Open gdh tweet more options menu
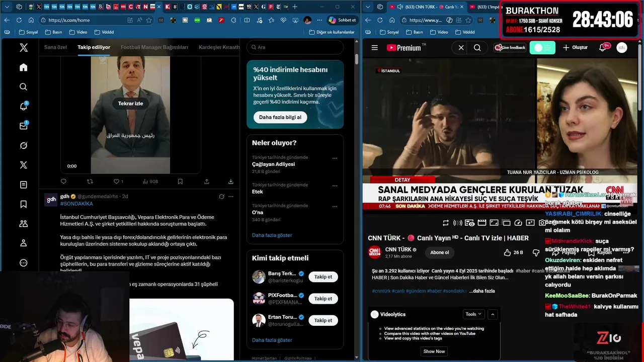Image resolution: width=644 pixels, height=362 pixels. pos(231,197)
